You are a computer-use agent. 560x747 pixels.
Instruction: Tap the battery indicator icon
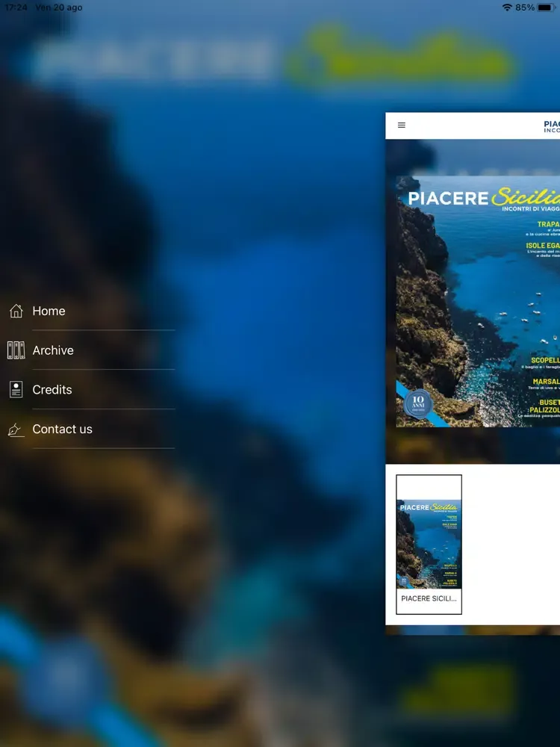click(x=546, y=7)
